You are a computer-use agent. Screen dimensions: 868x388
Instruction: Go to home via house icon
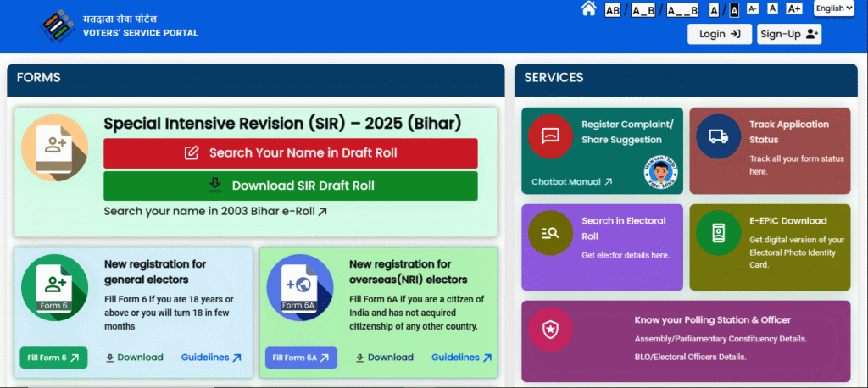click(588, 8)
